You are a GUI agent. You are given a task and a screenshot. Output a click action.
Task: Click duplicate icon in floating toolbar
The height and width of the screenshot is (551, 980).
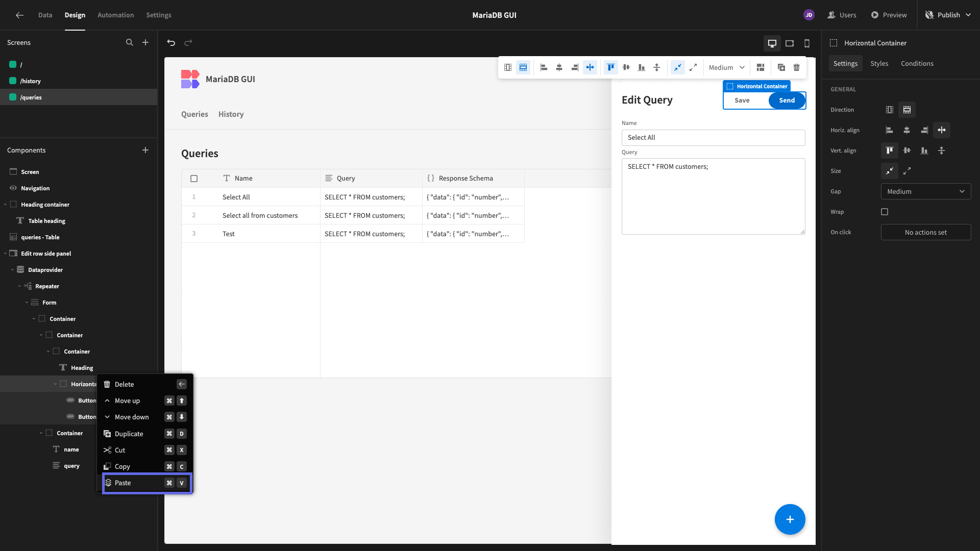(x=781, y=67)
